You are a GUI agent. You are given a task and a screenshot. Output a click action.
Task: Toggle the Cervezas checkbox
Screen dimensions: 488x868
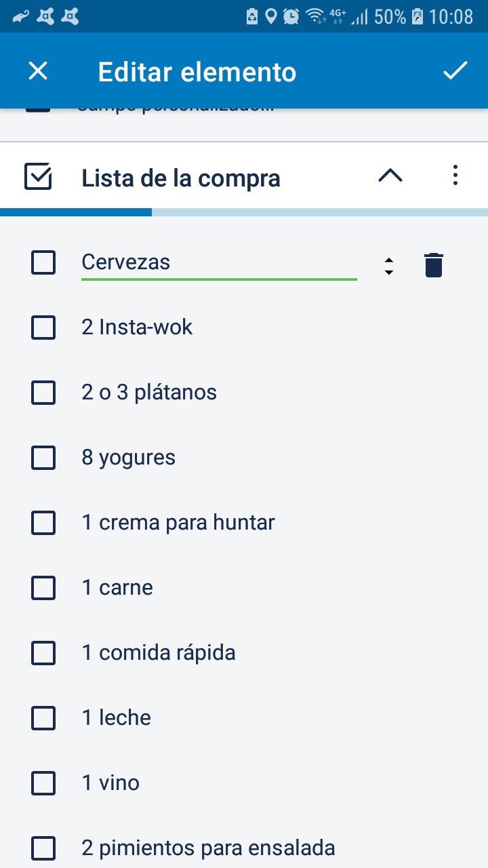43,262
